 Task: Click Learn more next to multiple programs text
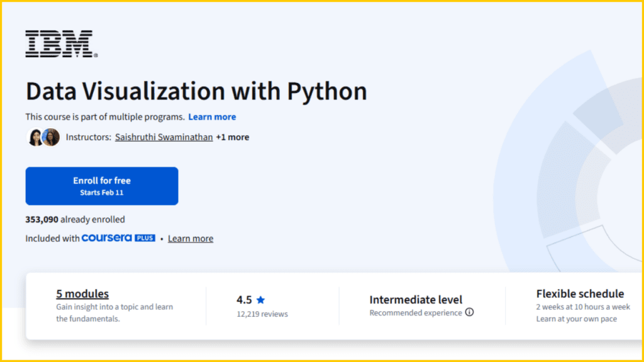(x=212, y=117)
